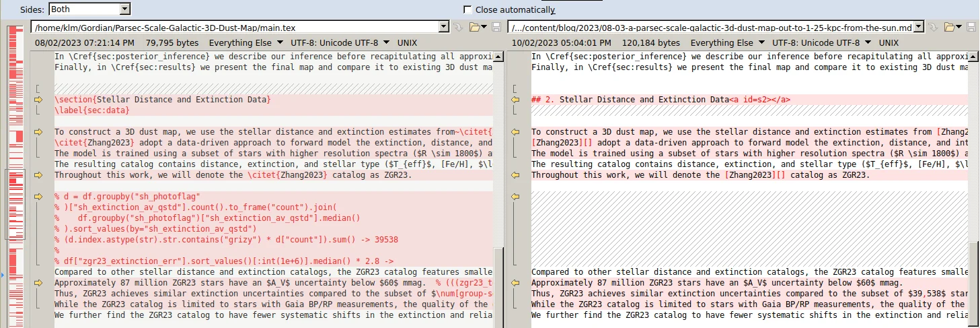Copy \section line to right with arrow
The image size is (980, 328).
[38, 100]
